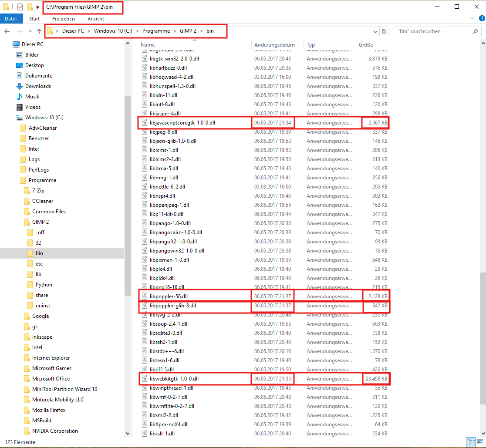Click Programme in the address breadcrumb

(156, 31)
